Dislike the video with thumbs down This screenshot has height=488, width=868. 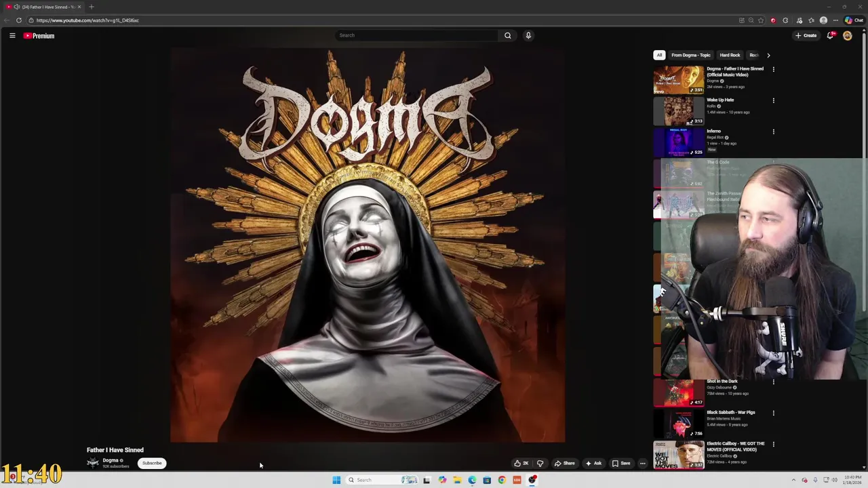click(540, 464)
